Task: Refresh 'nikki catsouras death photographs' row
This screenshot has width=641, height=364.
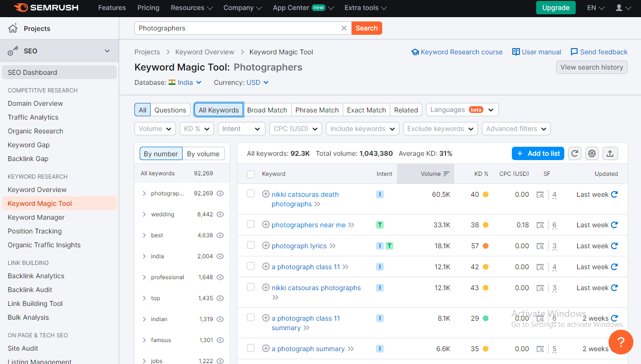Action: click(x=614, y=194)
